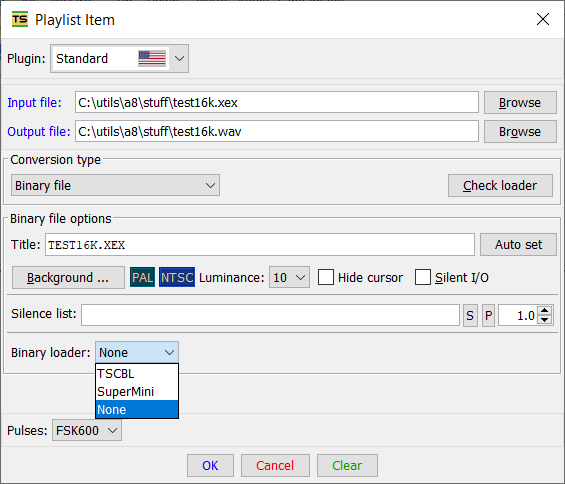The image size is (565, 484).
Task: Open the Luminance dropdown
Action: click(x=289, y=277)
